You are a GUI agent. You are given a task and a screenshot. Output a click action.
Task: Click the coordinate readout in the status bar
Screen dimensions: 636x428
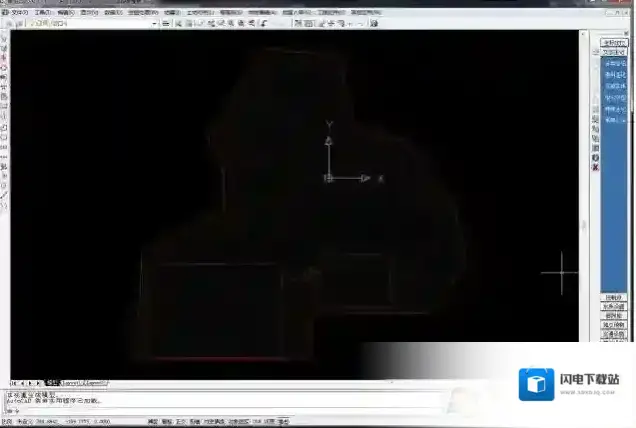tap(72, 422)
